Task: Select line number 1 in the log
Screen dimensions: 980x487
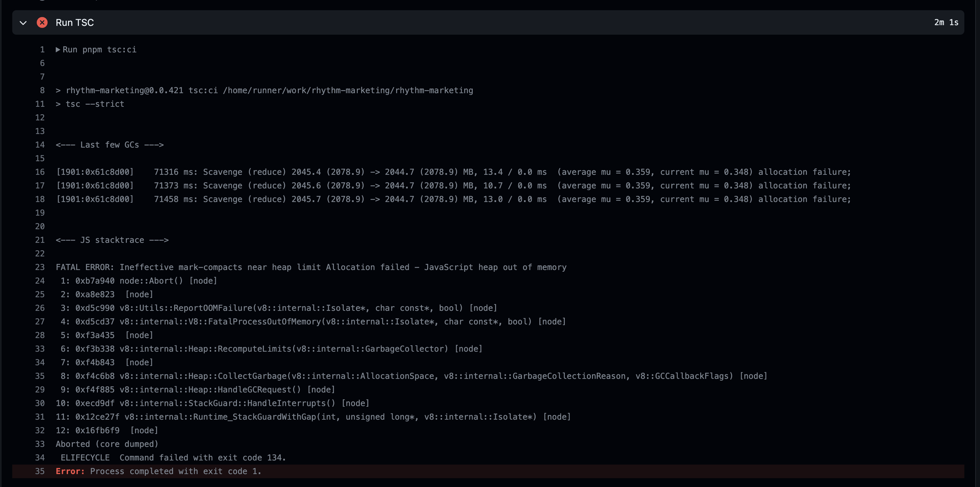Action: (x=42, y=49)
